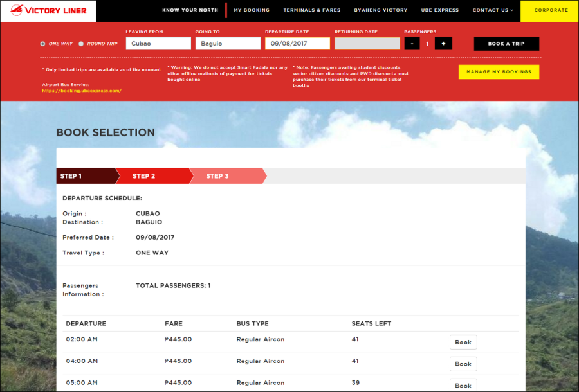Click the 04:00 AM departure time
The width and height of the screenshot is (579, 392).
(82, 361)
